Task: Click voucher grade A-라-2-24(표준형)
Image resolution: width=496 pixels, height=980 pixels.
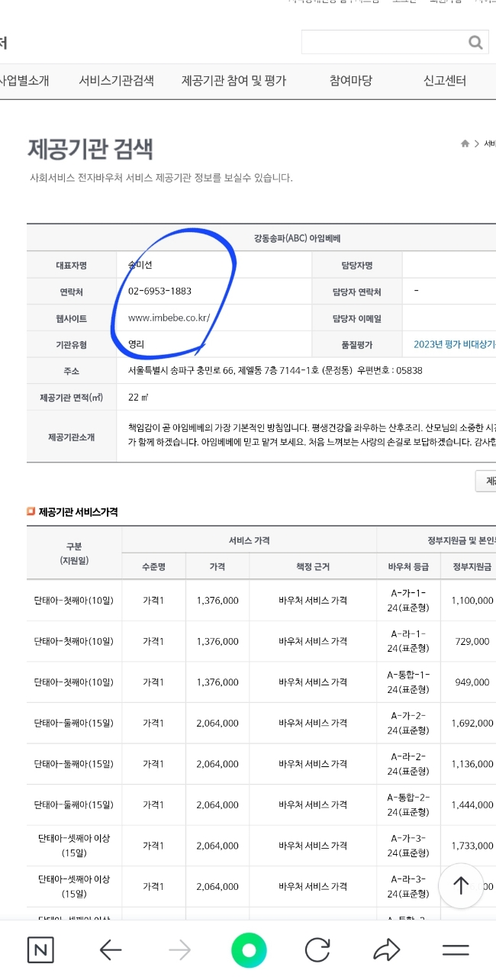Action: pos(408,763)
